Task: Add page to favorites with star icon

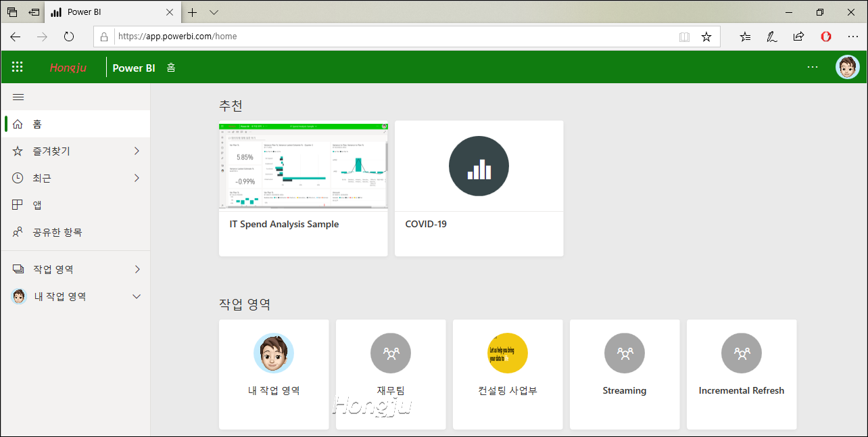Action: pyautogui.click(x=706, y=37)
